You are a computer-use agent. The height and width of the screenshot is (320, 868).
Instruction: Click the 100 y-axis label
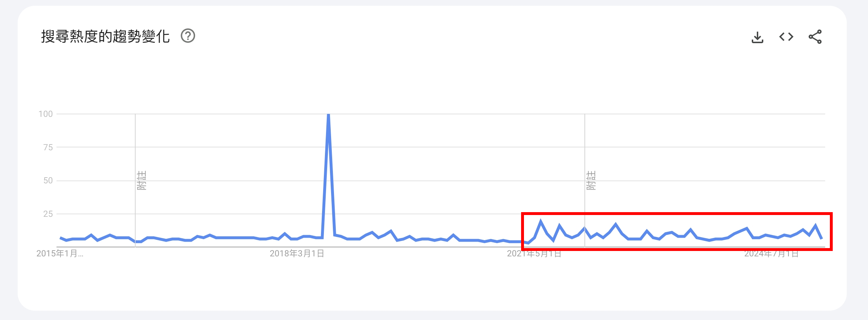tap(46, 114)
